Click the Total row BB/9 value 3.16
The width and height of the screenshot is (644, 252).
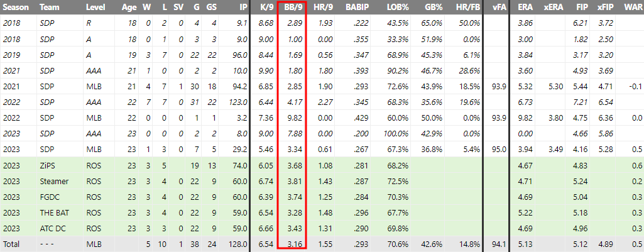296,244
